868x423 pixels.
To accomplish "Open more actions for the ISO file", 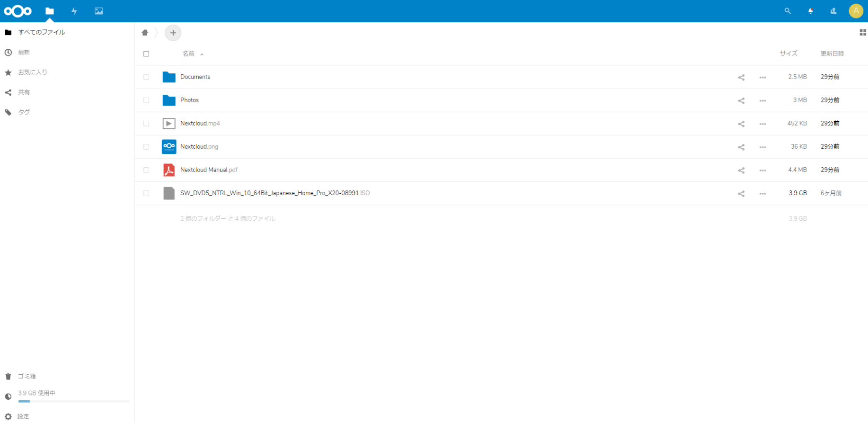I will coord(762,193).
